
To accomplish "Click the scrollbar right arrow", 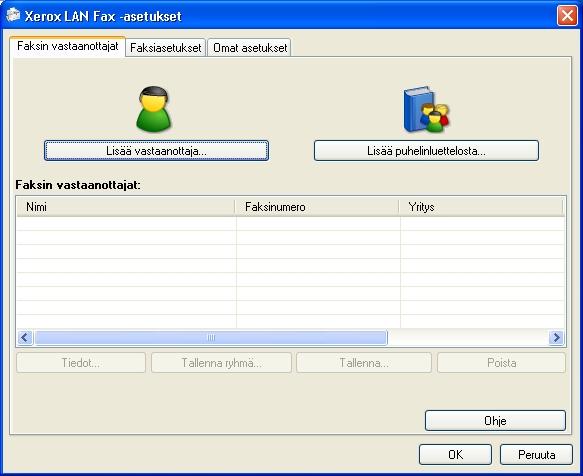I will pyautogui.click(x=557, y=338).
